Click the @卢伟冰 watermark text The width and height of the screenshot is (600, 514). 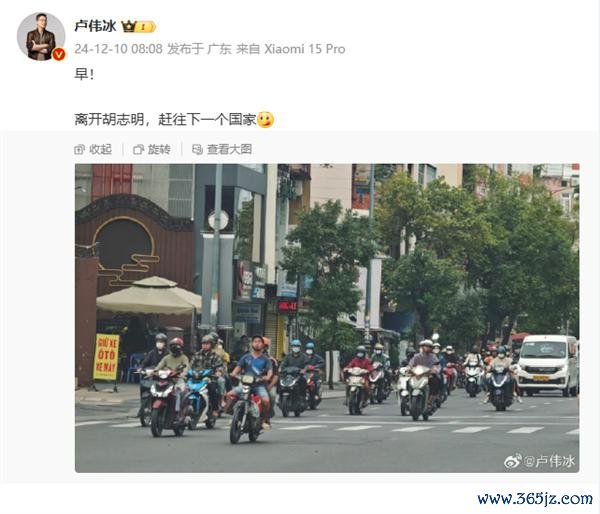[x=549, y=461]
